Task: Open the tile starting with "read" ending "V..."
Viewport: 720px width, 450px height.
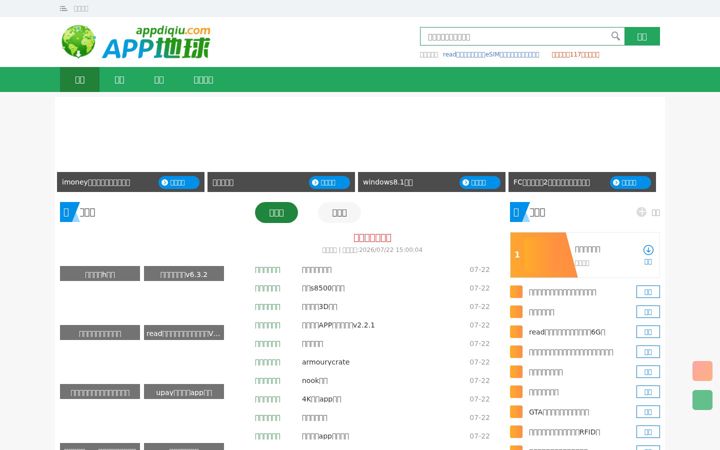Action: tap(184, 333)
